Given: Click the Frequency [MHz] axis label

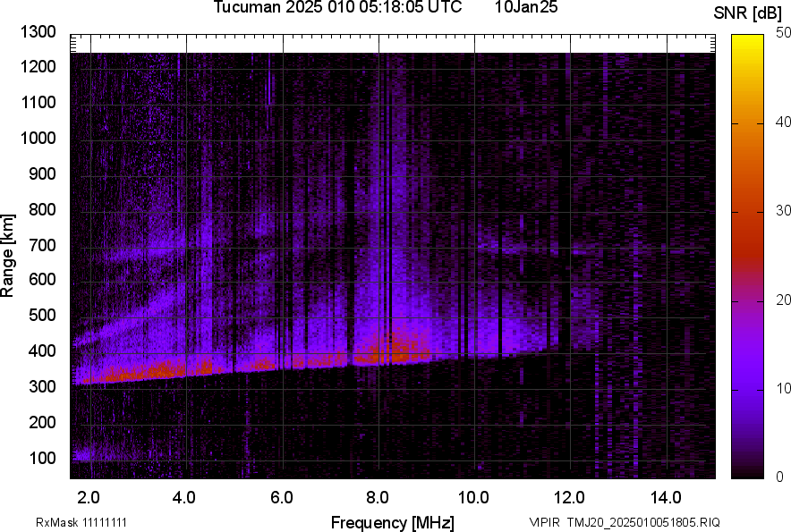Looking at the screenshot, I should pyautogui.click(x=392, y=522).
